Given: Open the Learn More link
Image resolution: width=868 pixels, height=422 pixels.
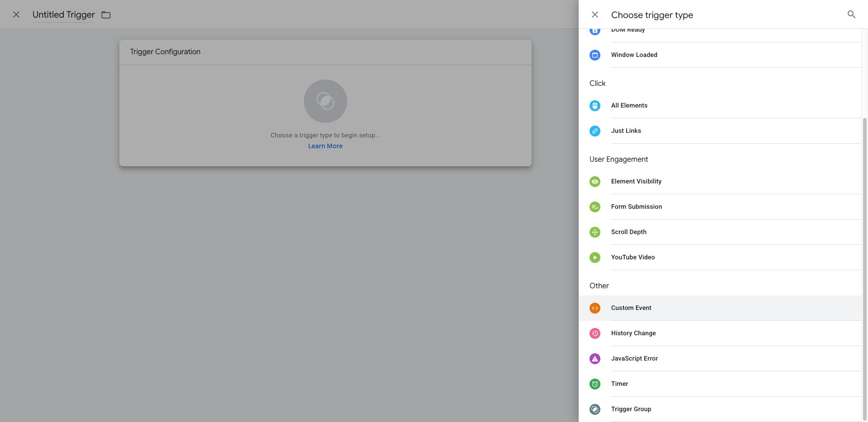Looking at the screenshot, I should (325, 146).
